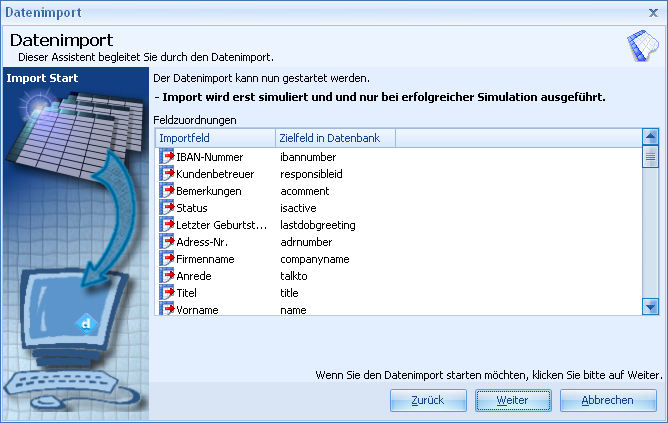Go back with the Zurück button
Image resolution: width=668 pixels, height=423 pixels.
(x=428, y=400)
